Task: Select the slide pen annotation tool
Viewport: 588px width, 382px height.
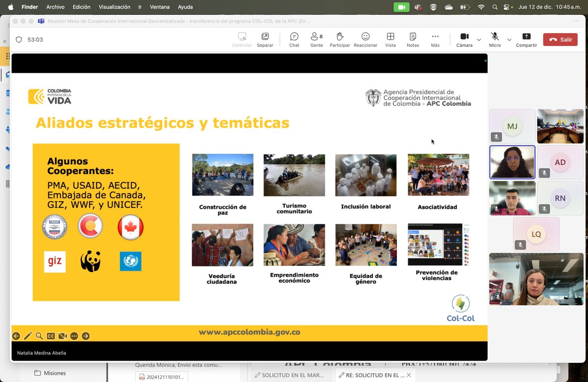Action: pyautogui.click(x=28, y=336)
